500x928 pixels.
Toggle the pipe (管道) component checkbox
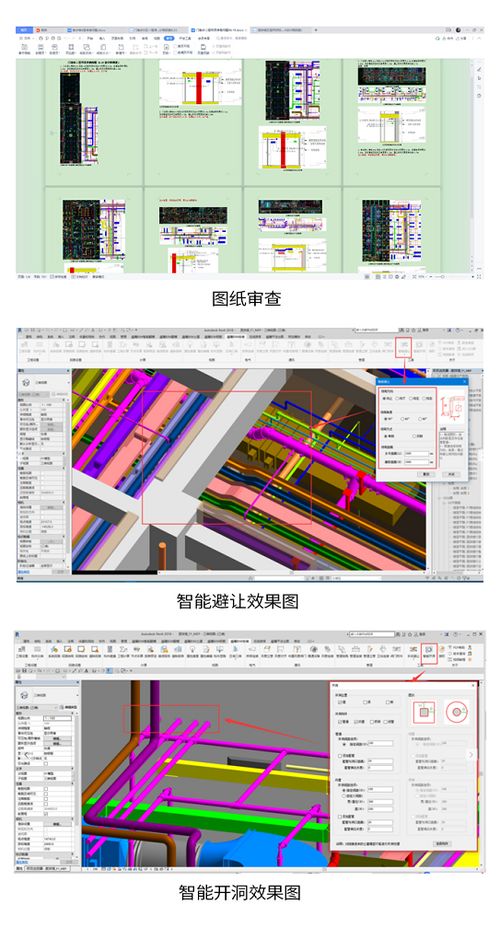340,721
